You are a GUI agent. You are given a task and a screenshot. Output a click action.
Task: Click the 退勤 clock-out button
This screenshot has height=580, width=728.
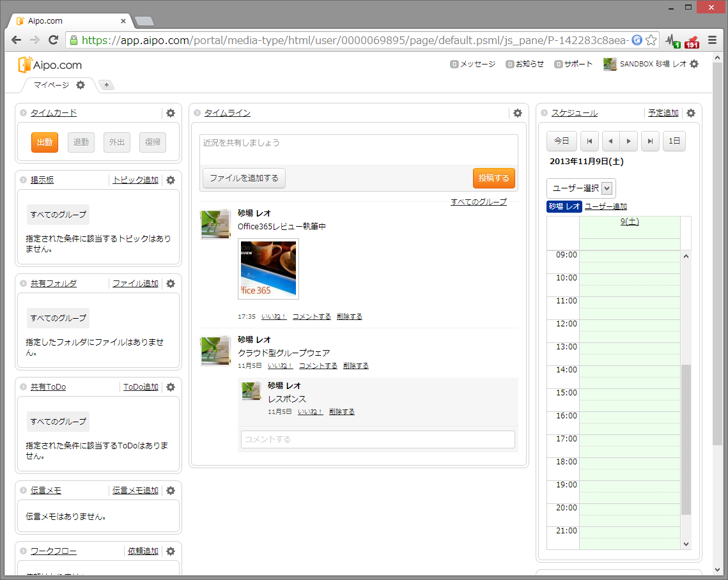(81, 142)
